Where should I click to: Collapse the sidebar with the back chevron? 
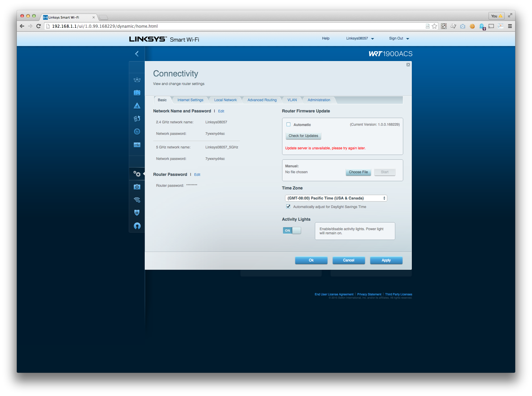click(x=137, y=54)
